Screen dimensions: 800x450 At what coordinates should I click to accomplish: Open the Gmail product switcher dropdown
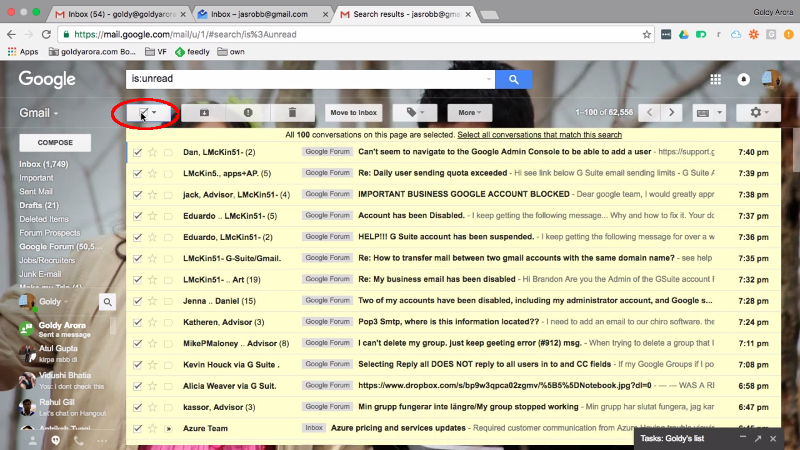pyautogui.click(x=39, y=113)
